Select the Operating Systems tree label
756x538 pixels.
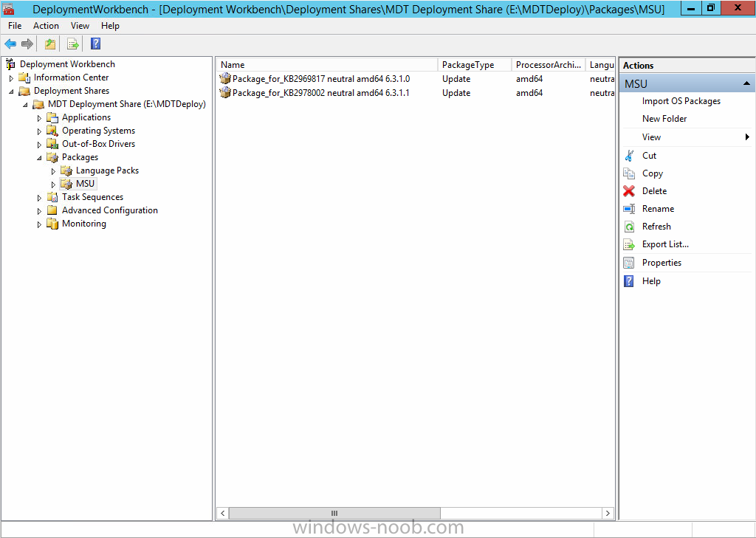pos(98,131)
